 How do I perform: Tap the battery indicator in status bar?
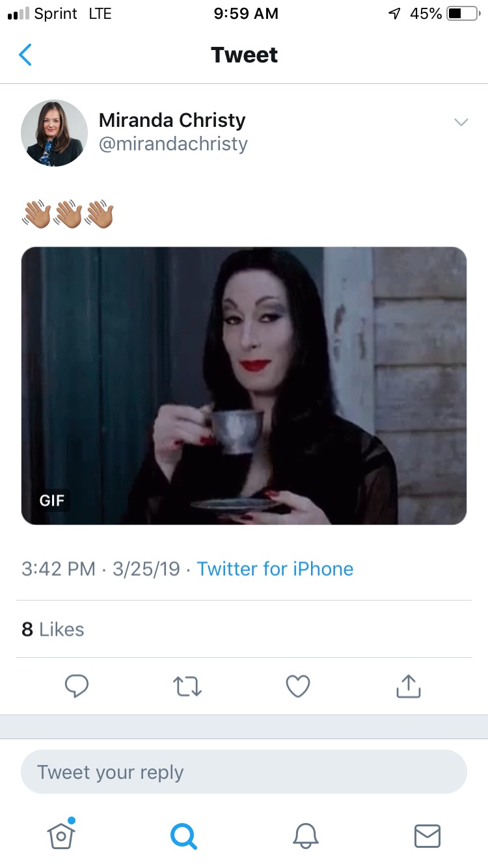point(462,14)
